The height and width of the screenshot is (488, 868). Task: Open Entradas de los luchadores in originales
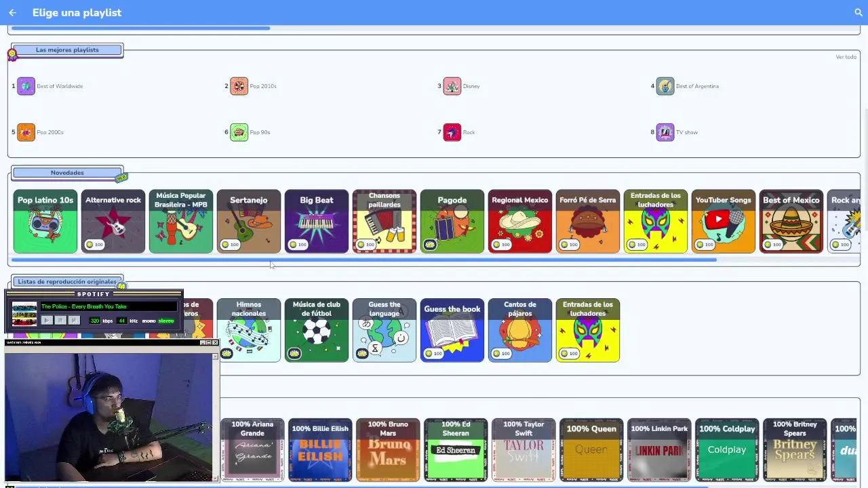pos(588,330)
